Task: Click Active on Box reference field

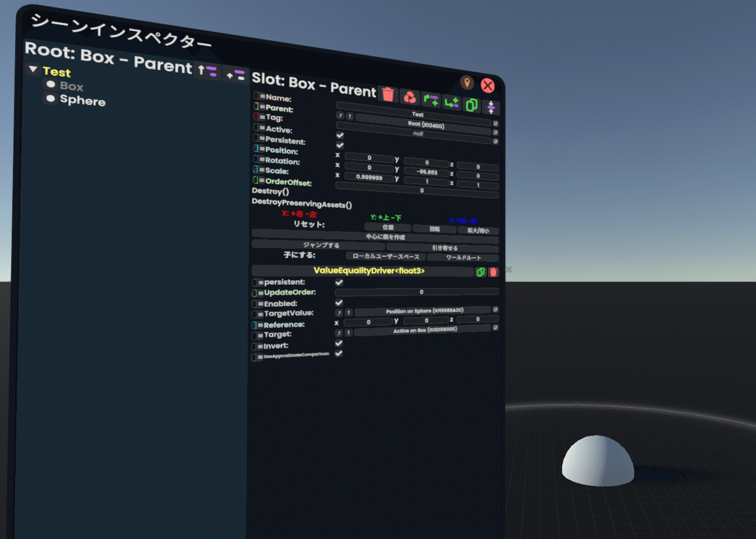Action: (423, 330)
